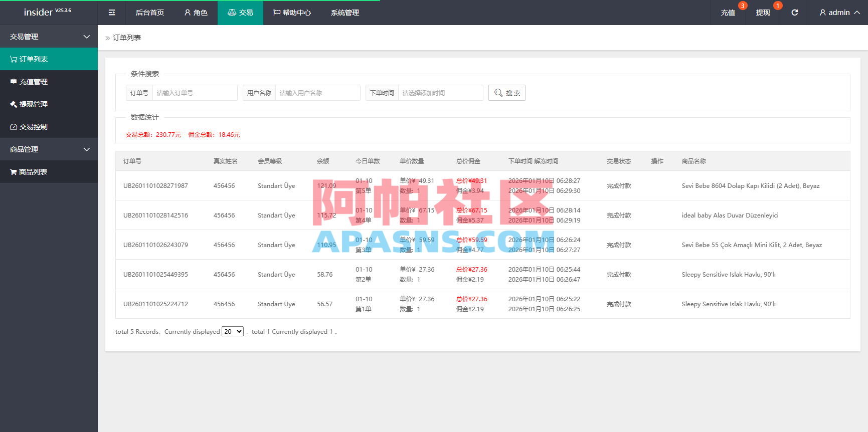Click product name ideal baby Alas Duvar Düzenleyici
Viewport: 868px width, 432px height.
(x=730, y=215)
